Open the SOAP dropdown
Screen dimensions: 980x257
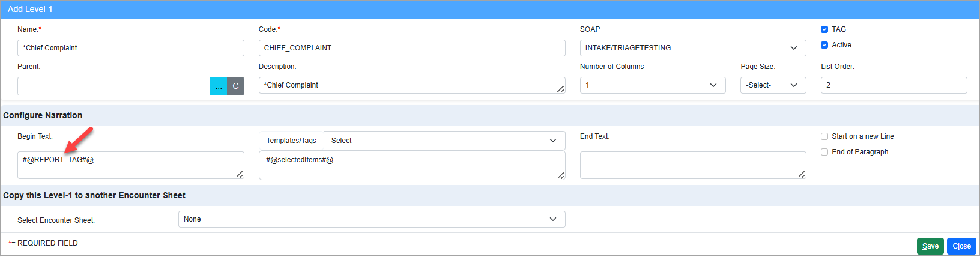tap(692, 48)
